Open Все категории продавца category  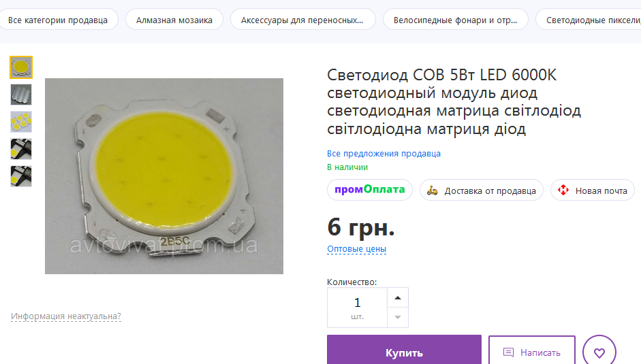click(58, 20)
